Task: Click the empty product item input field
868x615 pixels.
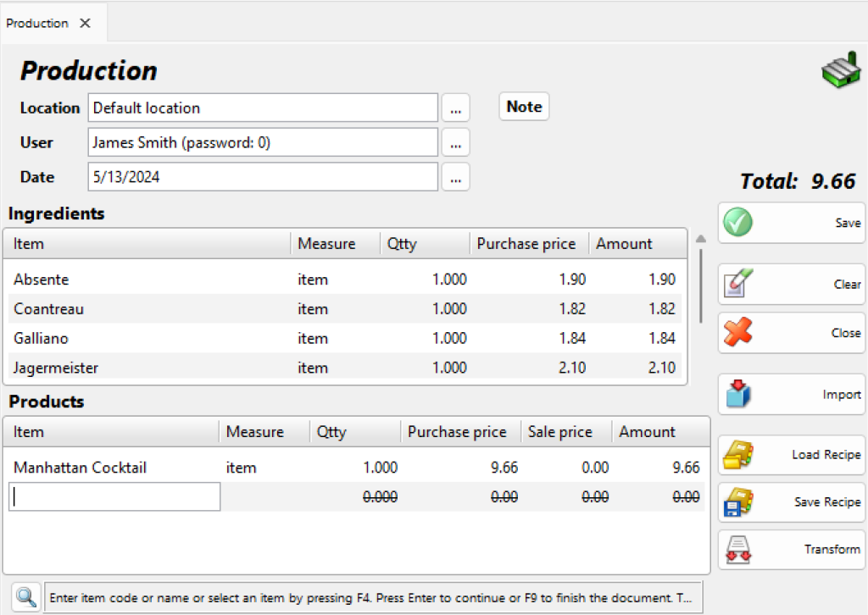Action: pyautogui.click(x=114, y=497)
